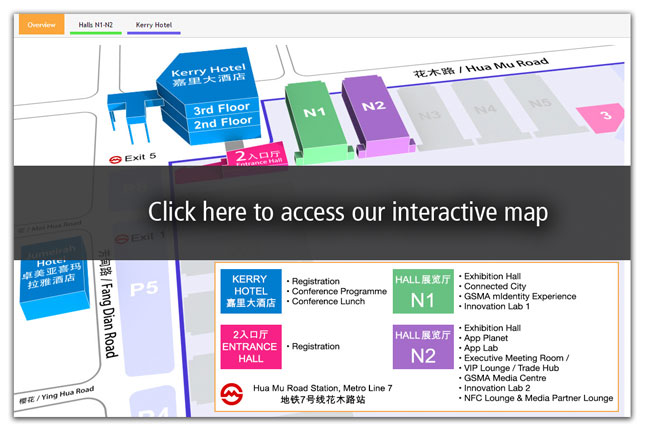This screenshot has height=437, width=650.
Task: Click the Ying Hua Road street label
Action: pyautogui.click(x=57, y=395)
